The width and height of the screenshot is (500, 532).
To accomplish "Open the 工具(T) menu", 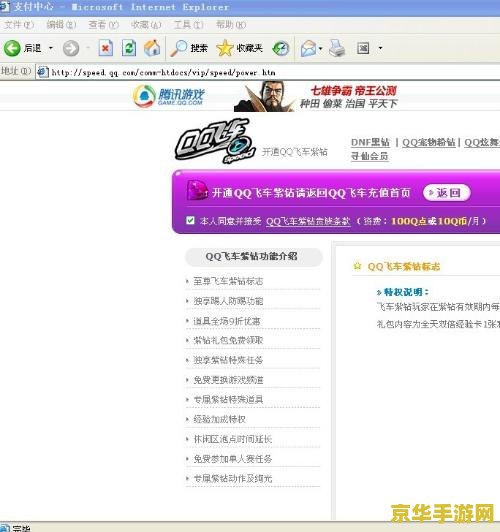I will coord(189,25).
